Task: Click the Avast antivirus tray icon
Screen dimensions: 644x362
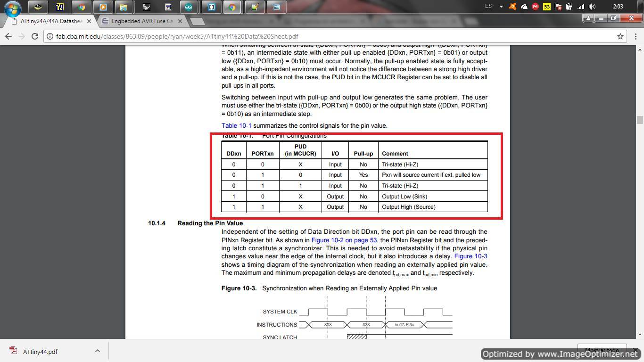Action: coord(513,7)
